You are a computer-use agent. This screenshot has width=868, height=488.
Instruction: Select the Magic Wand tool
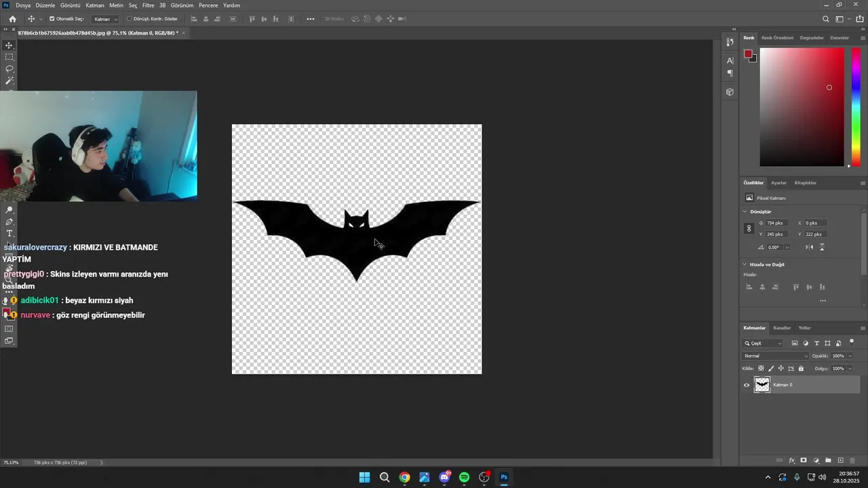point(9,81)
